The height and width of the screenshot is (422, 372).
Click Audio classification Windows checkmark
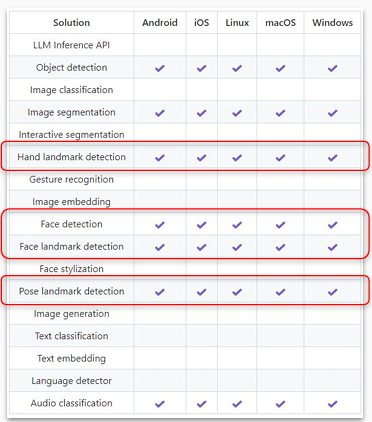point(332,404)
